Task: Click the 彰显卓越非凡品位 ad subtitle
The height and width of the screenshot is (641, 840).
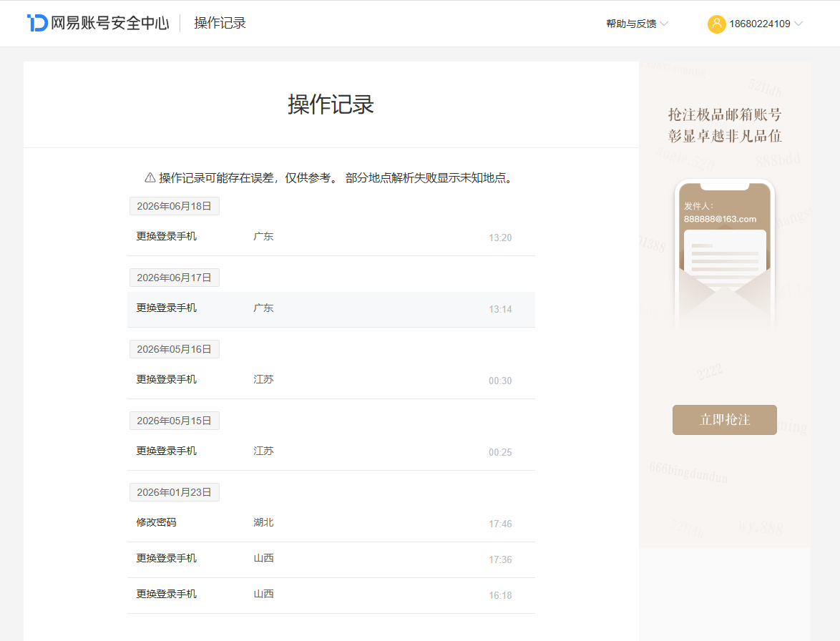Action: click(x=724, y=136)
